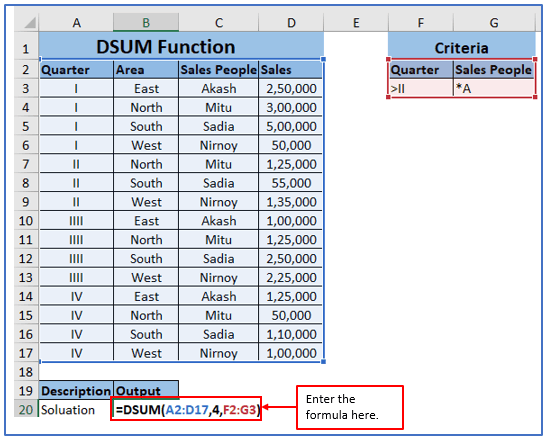
Task: Click sales value 1,25,000 in row 14
Action: 291,296
